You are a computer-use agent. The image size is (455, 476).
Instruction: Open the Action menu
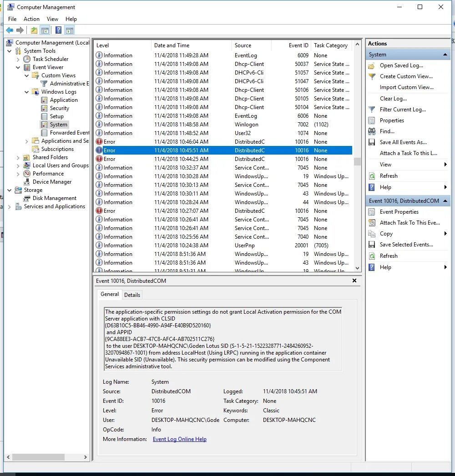point(31,19)
